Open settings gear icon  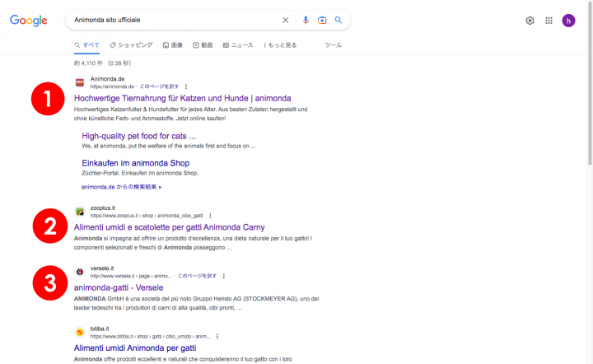pos(530,21)
